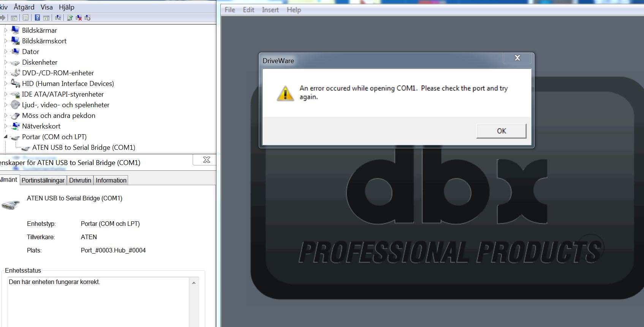
Task: Open the Insert menu in DriveWare
Action: pos(270,10)
